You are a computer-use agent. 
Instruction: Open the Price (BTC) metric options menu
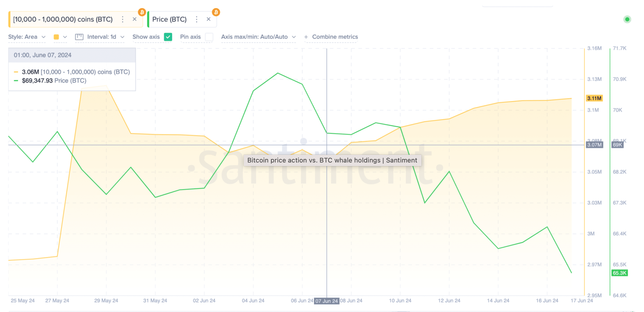click(x=197, y=19)
